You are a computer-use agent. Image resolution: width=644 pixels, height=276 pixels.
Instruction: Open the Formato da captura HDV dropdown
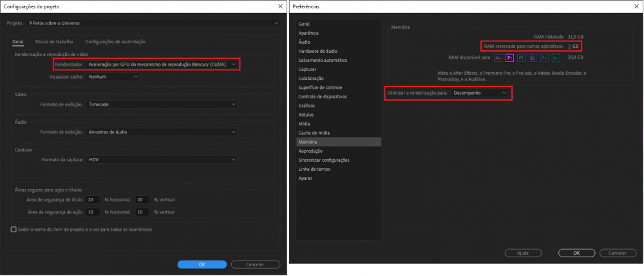click(x=162, y=159)
